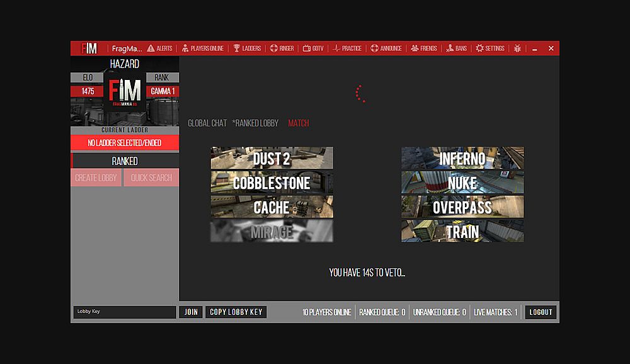Minimize the FragMania window
Image resolution: width=630 pixels, height=364 pixels.
(535, 48)
